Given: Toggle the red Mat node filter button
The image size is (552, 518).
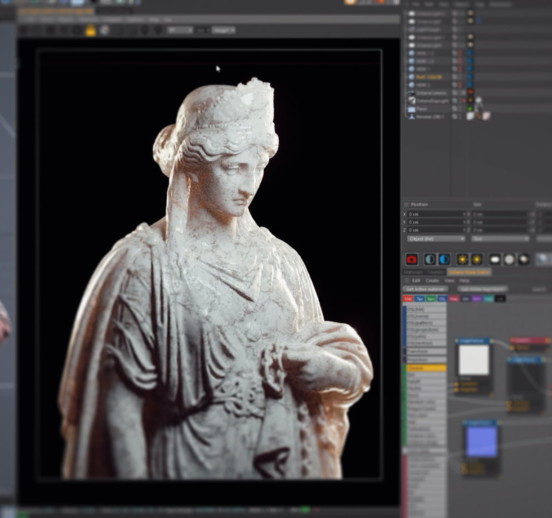Looking at the screenshot, I should pos(408,299).
